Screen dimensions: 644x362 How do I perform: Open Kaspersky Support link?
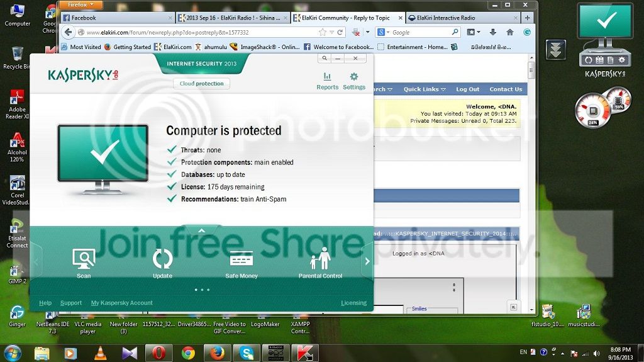click(x=71, y=303)
